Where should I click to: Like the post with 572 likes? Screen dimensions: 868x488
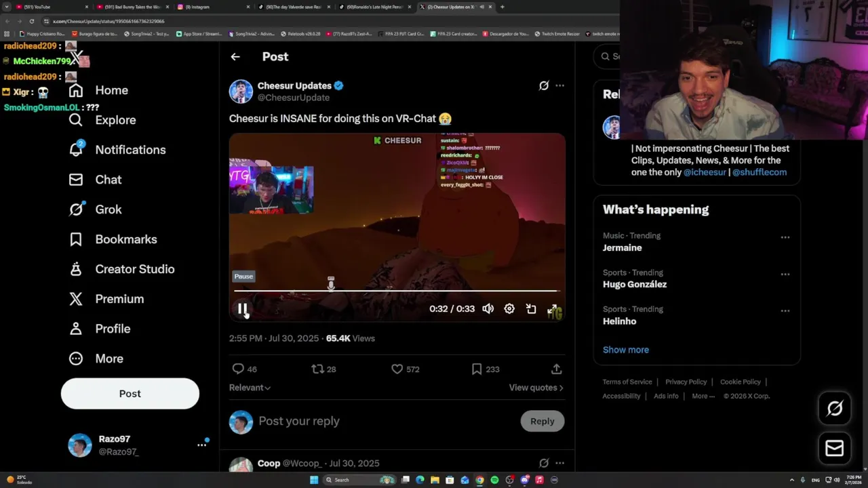coord(397,369)
